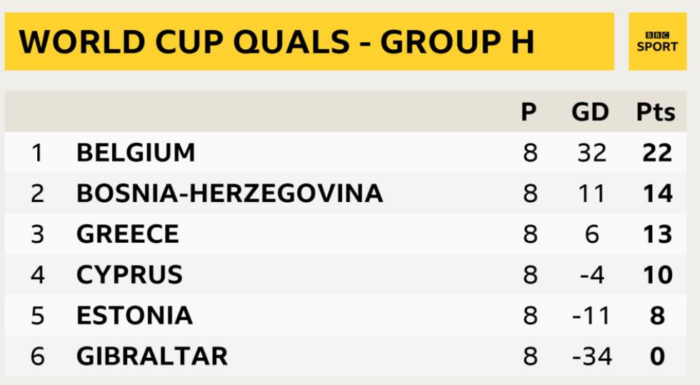Image resolution: width=700 pixels, height=385 pixels.
Task: Select the GD column header
Action: pyautogui.click(x=590, y=112)
